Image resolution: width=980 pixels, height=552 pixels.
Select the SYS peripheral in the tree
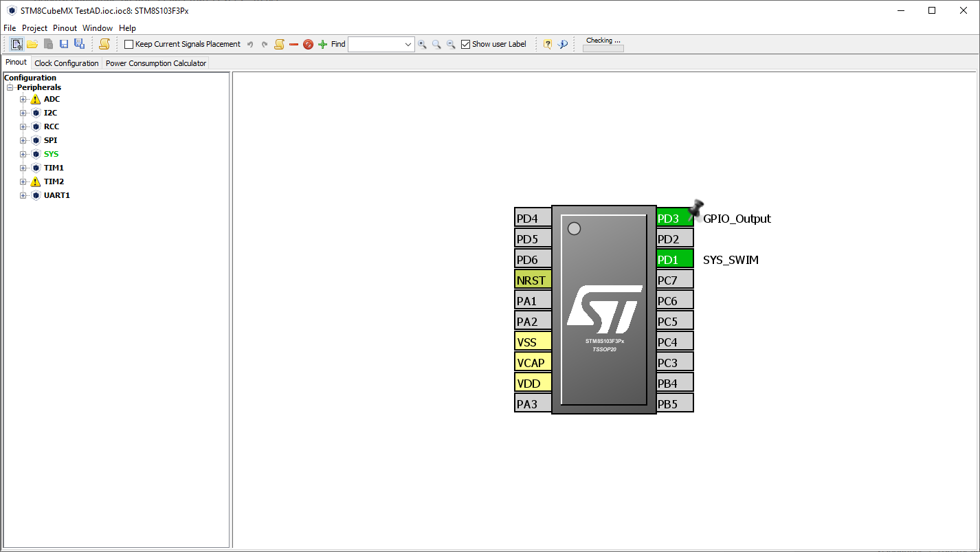(x=51, y=154)
